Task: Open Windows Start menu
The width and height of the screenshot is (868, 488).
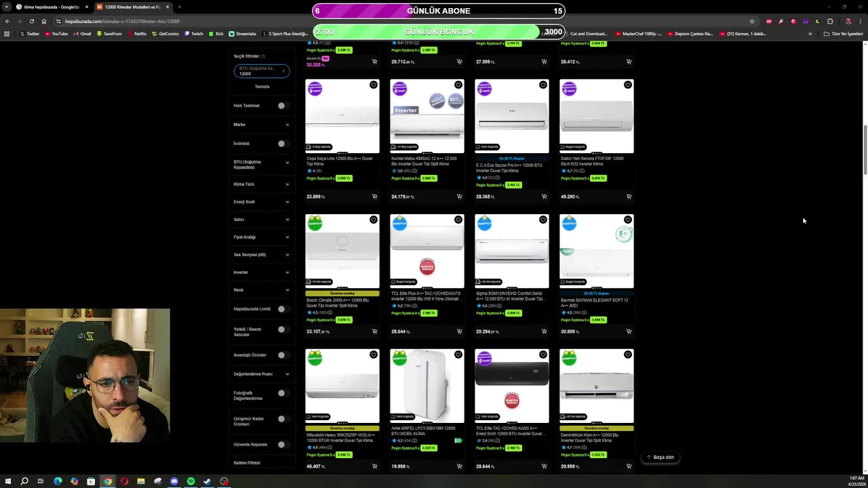Action: (7, 481)
